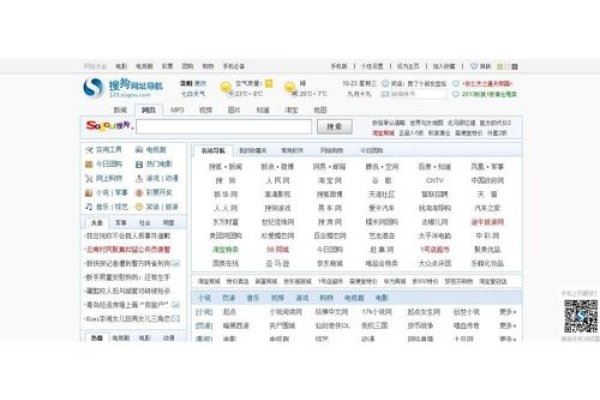
Task: Select the 图片 search tab
Action: 234,110
